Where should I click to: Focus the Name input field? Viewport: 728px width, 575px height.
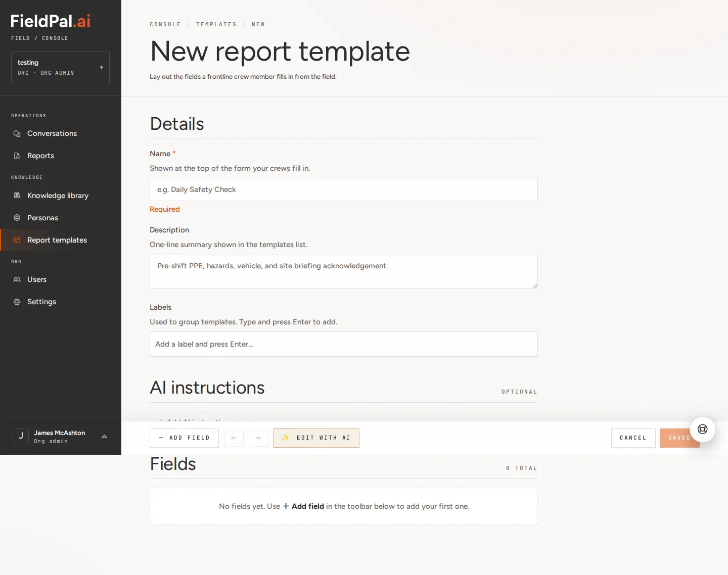tap(344, 189)
